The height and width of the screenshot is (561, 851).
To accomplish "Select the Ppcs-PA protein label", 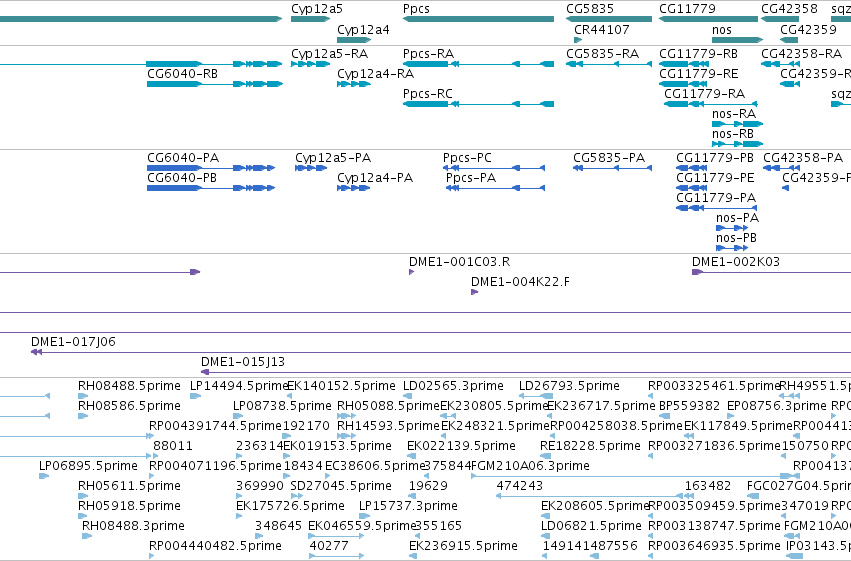I will click(471, 178).
